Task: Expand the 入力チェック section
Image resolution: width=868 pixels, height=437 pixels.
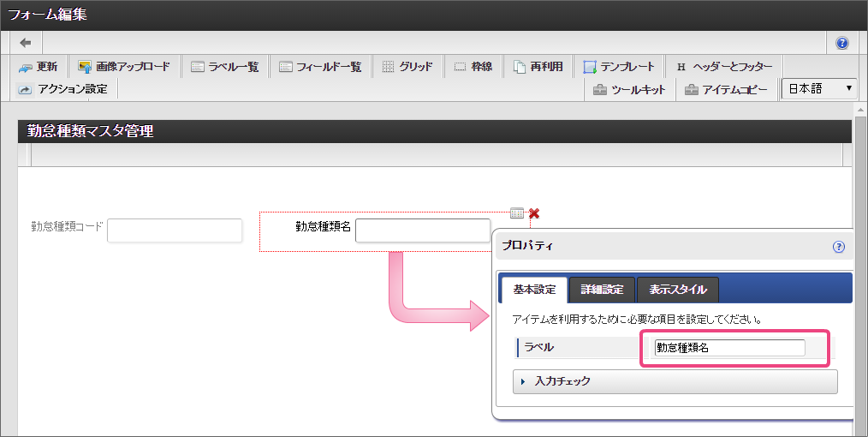Action: [x=675, y=381]
